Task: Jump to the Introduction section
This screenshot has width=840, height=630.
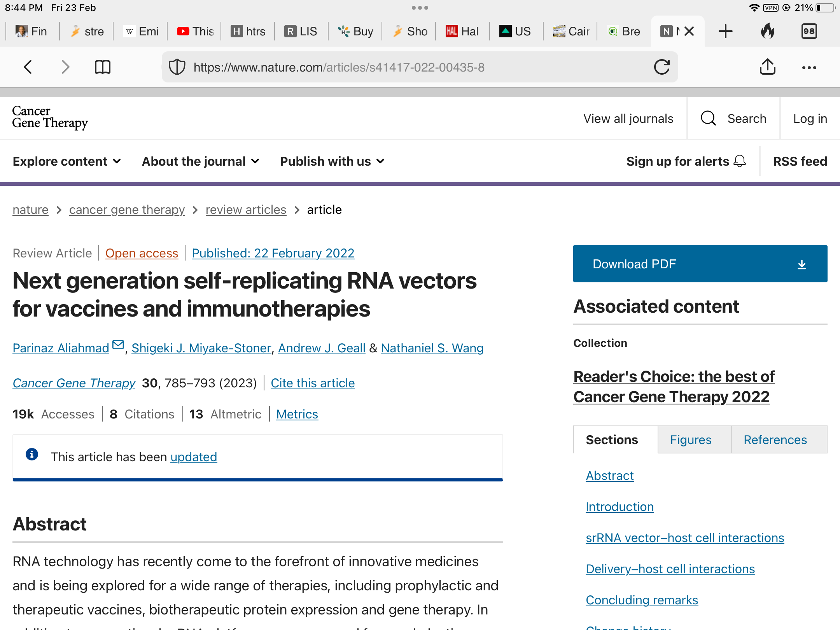Action: 619,507
